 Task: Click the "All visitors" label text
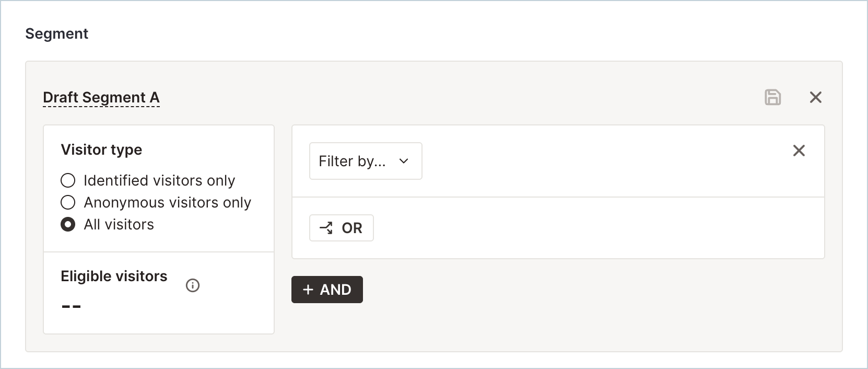119,224
